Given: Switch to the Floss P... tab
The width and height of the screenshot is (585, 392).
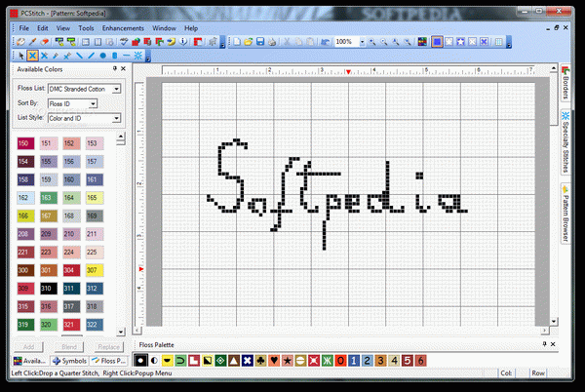Looking at the screenshot, I should pyautogui.click(x=108, y=361).
